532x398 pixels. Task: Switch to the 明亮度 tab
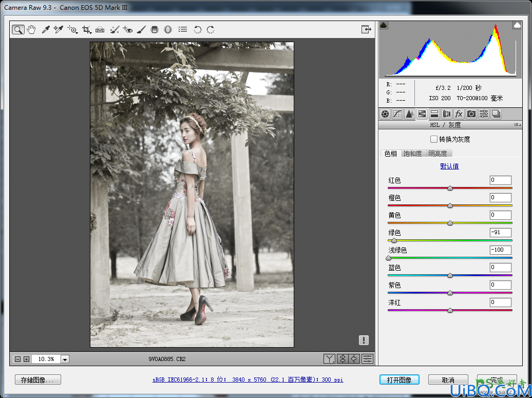(x=438, y=154)
